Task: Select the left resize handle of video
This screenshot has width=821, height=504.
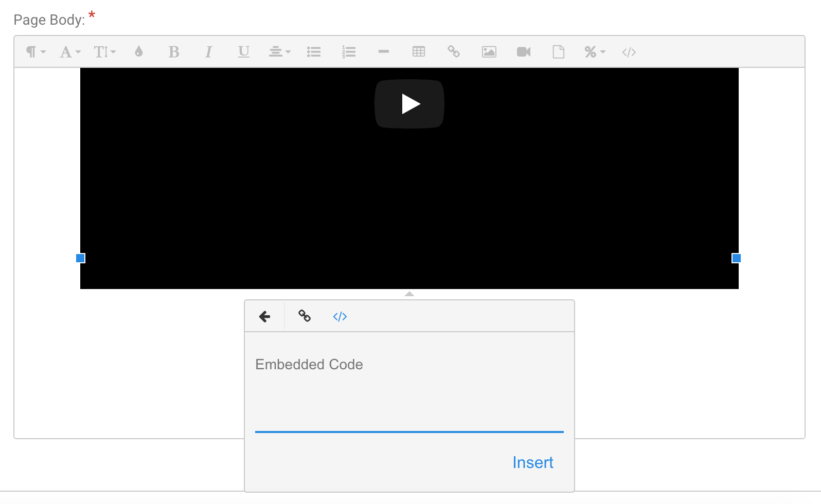Action: point(81,258)
